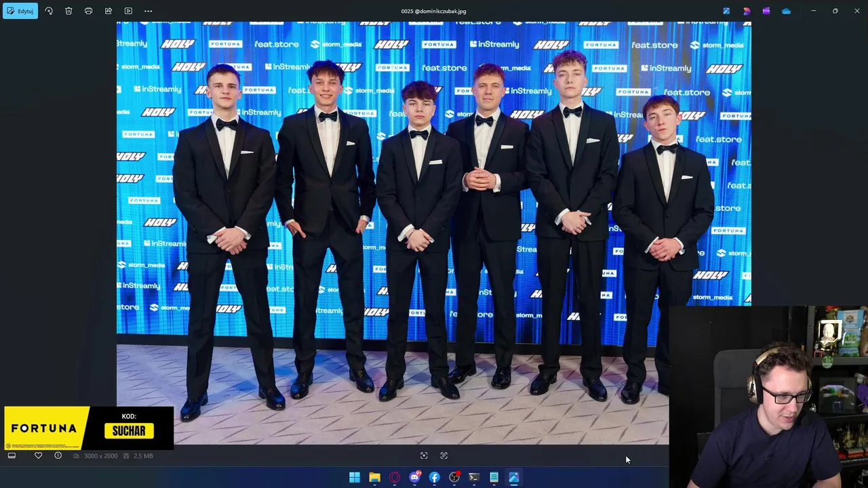Viewport: 868px width, 488px height.
Task: Open Notepad icon in the taskbar
Action: point(494,477)
